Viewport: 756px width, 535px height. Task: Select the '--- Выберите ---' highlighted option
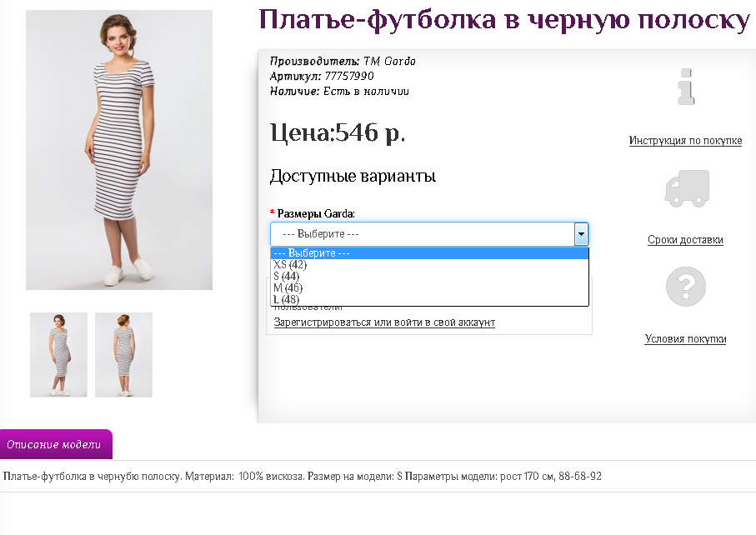428,253
